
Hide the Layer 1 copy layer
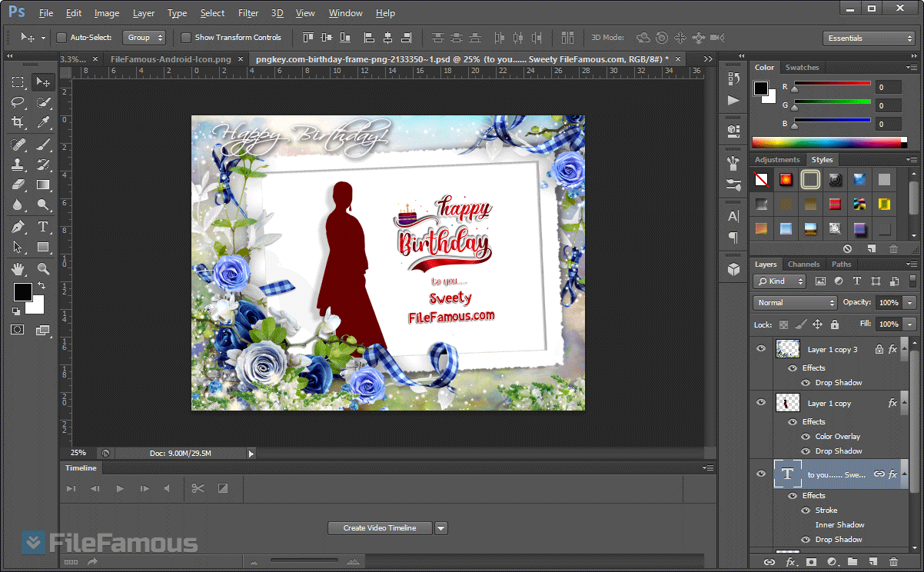[x=761, y=402]
